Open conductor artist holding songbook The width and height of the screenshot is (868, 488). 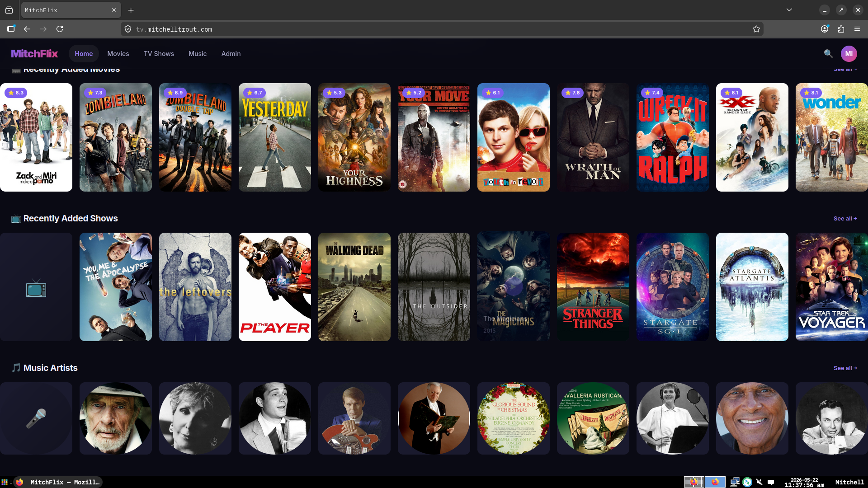[434, 418]
